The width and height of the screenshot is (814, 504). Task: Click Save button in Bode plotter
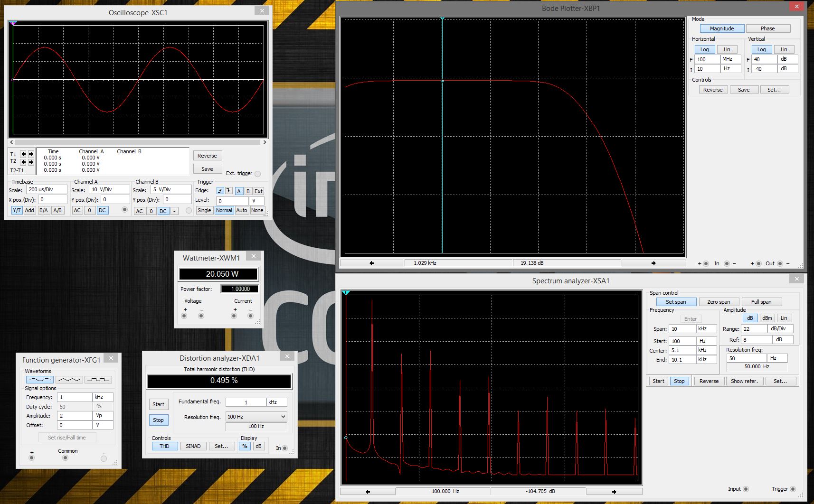(744, 90)
